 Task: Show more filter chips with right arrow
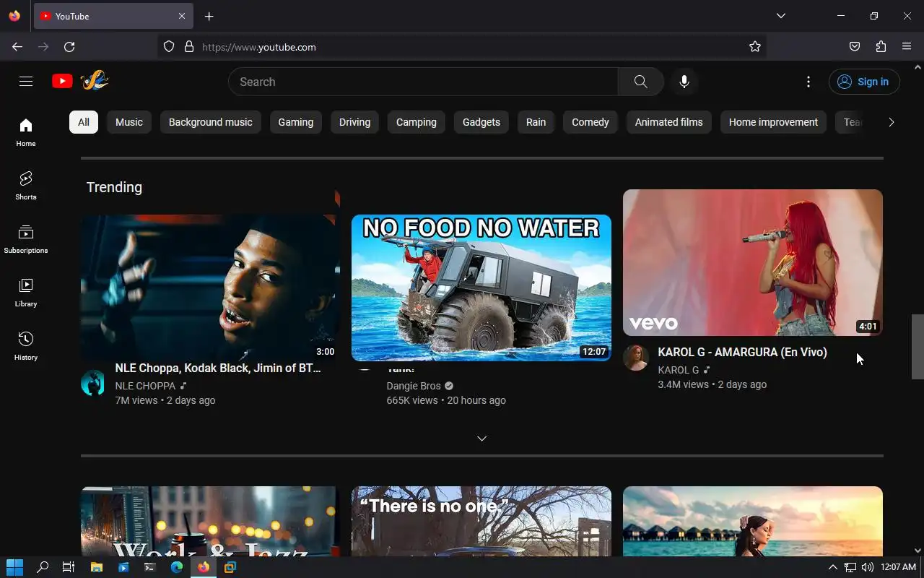[x=891, y=122]
